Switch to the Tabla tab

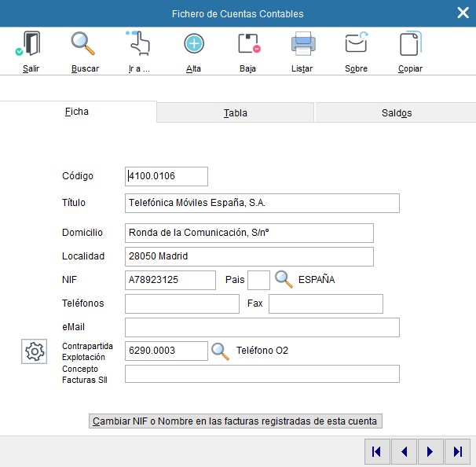(x=236, y=112)
